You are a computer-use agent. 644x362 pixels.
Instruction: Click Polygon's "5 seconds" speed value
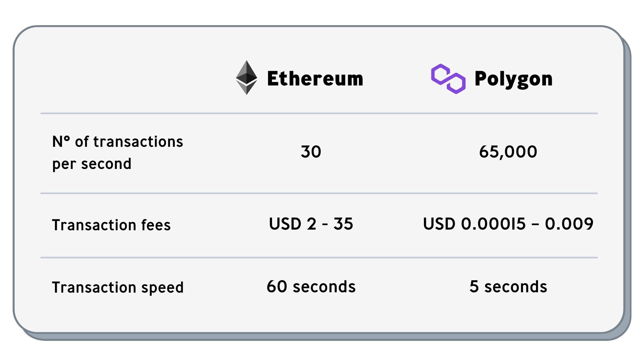click(508, 287)
